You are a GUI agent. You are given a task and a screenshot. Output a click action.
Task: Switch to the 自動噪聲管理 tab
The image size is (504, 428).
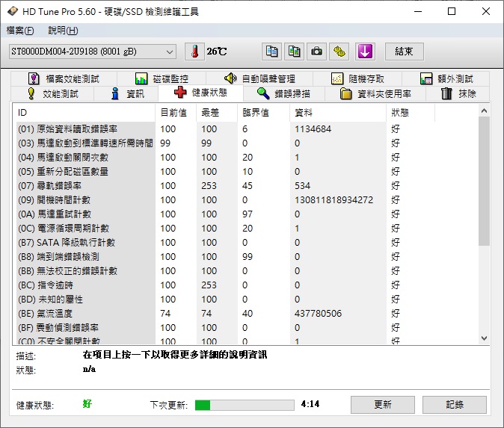[x=259, y=78]
